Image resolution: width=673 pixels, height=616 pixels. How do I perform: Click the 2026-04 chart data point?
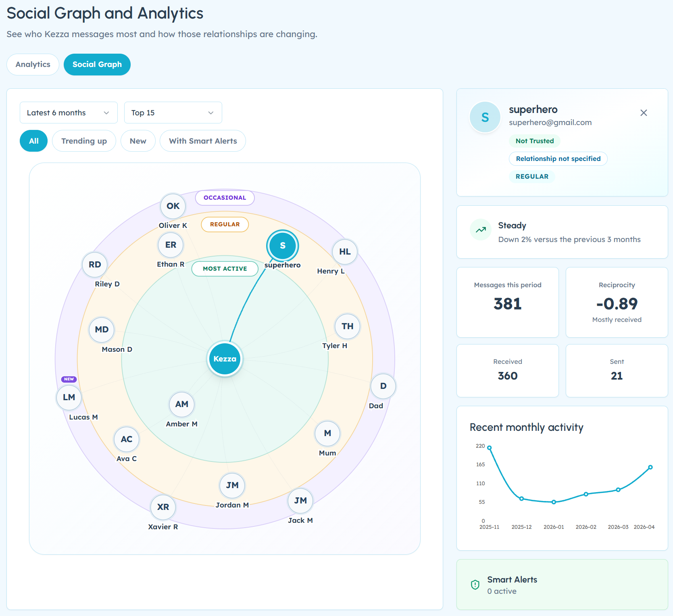[650, 467]
